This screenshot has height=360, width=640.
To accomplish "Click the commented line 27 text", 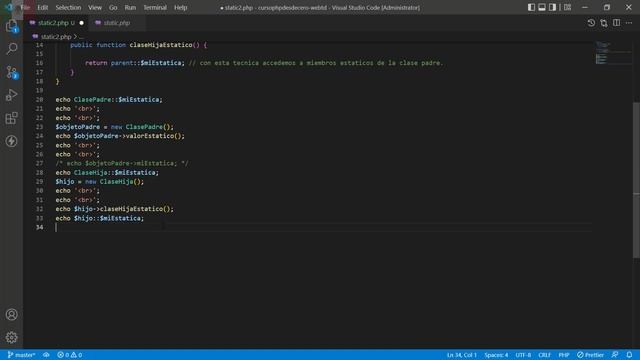I will [122, 163].
